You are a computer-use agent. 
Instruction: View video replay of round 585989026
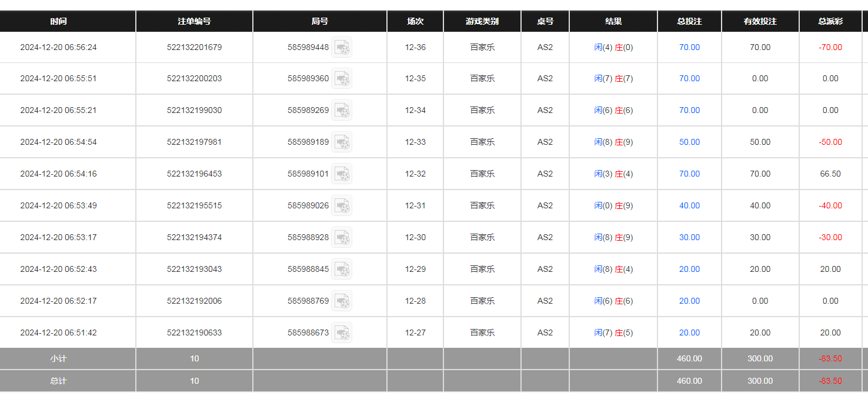(342, 206)
